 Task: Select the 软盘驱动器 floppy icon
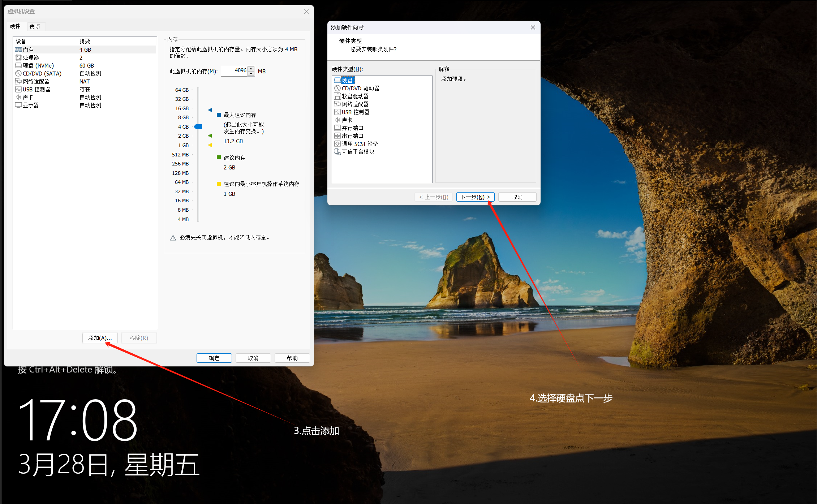coord(337,96)
